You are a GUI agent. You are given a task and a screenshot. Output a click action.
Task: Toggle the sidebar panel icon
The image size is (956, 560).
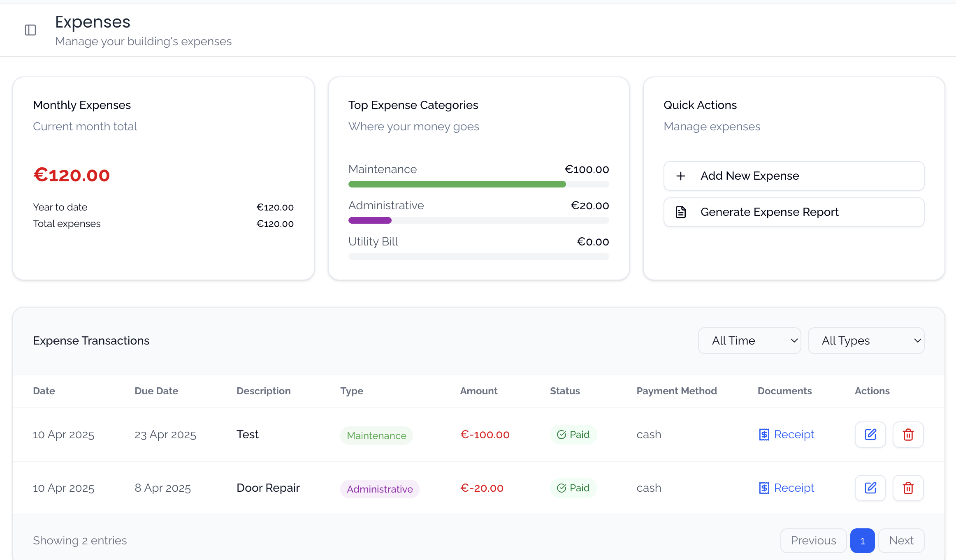30,30
